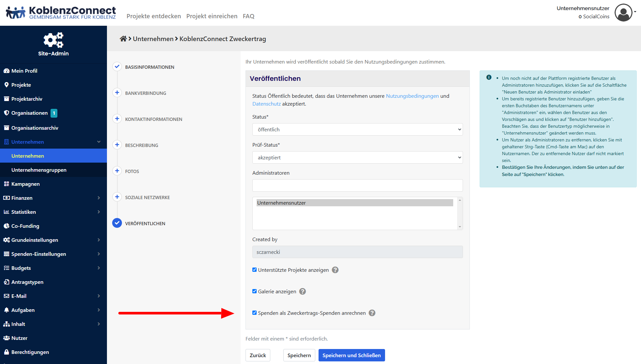Screen dimensions: 641x364
Task: Uncheck Unterstützte Projekte anzeigen checkbox
Action: (x=255, y=270)
